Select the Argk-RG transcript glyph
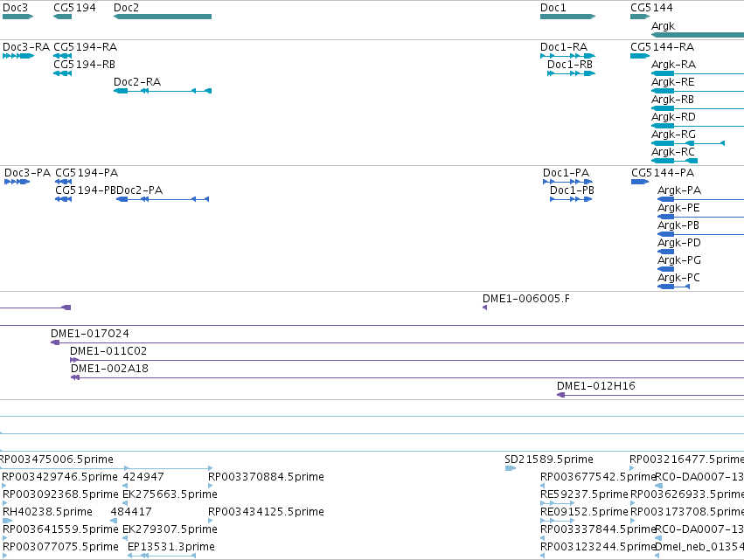This screenshot has width=744, height=560. pos(688,143)
